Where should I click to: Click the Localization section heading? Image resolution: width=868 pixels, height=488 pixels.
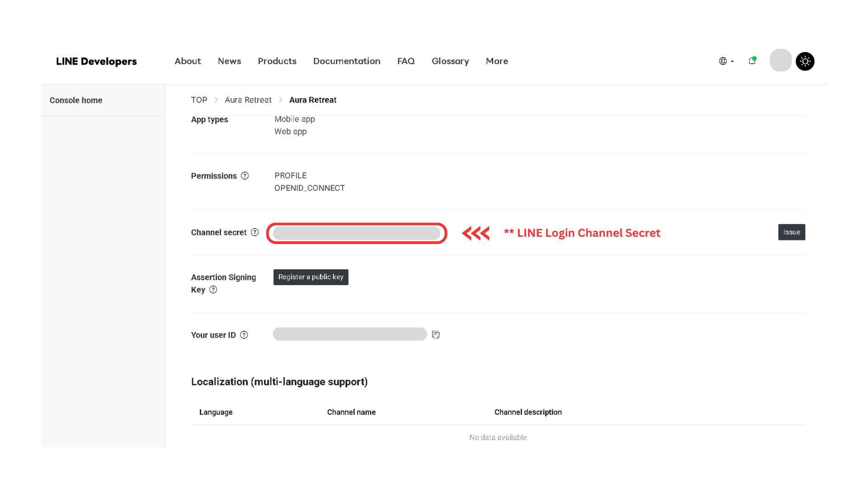click(x=279, y=382)
